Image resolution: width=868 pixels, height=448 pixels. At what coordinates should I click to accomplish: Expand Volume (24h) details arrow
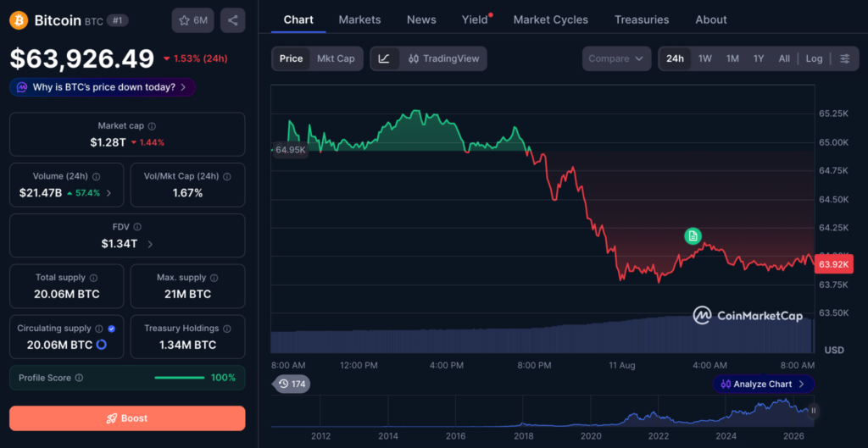tap(108, 193)
